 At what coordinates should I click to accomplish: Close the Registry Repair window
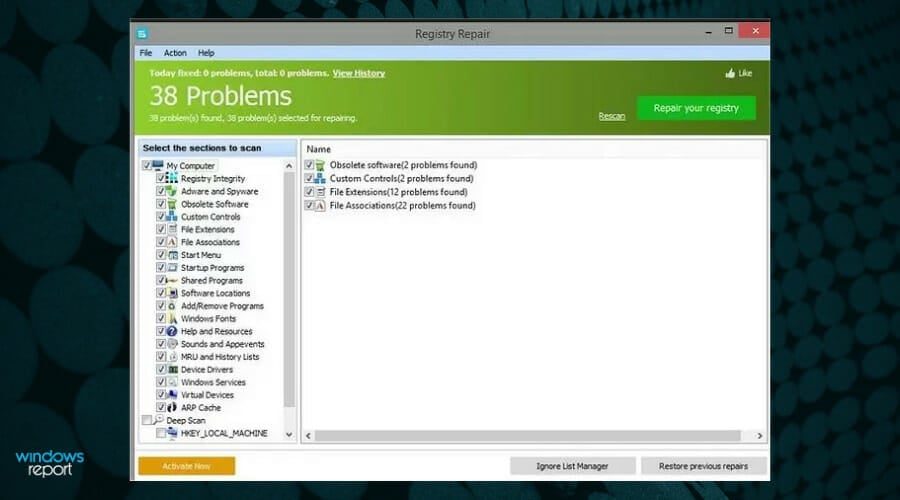755,31
